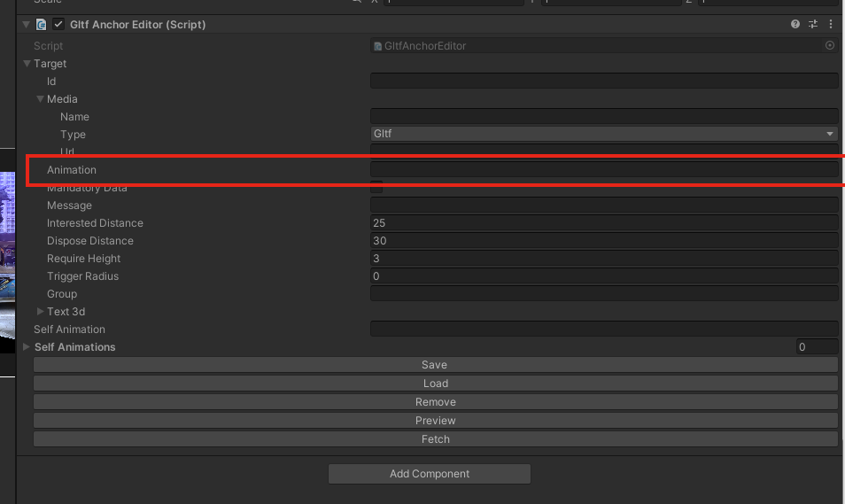Click the Interested Distance value field

click(604, 223)
